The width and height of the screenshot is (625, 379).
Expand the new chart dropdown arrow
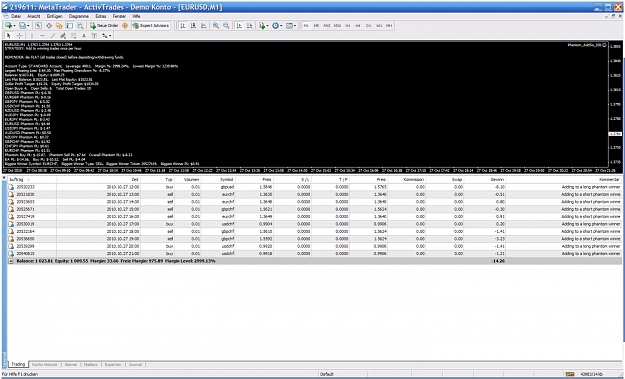[14, 26]
